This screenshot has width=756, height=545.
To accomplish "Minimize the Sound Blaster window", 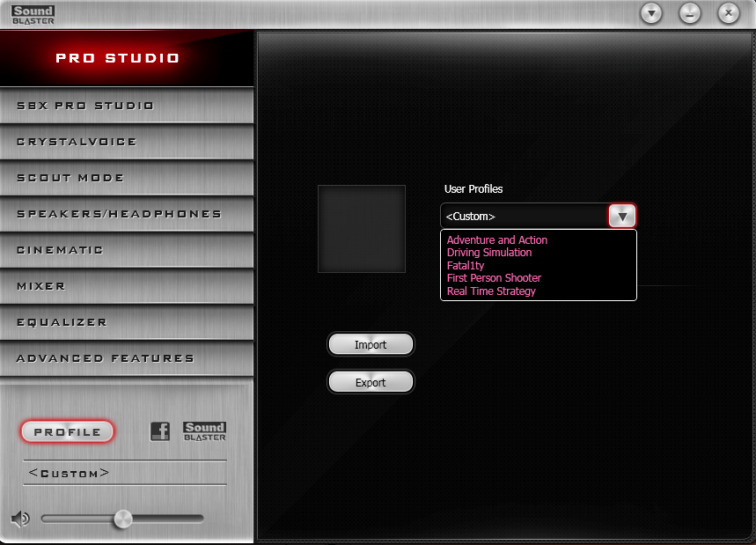I will coord(690,13).
